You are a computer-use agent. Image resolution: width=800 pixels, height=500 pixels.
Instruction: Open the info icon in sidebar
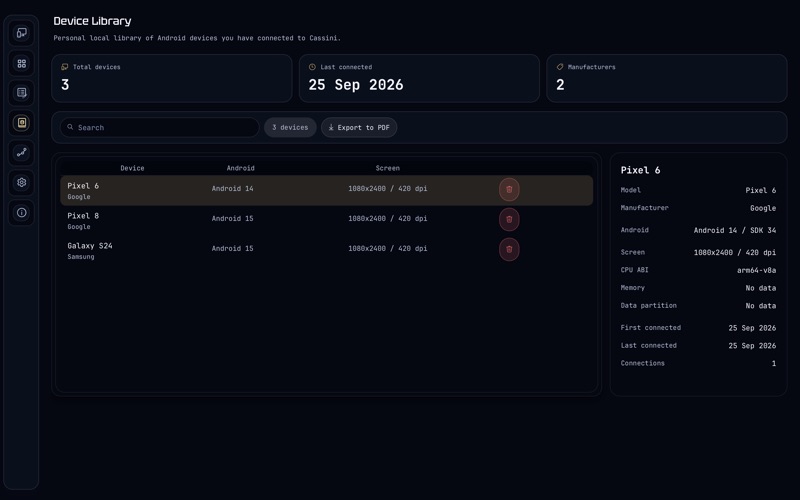tap(21, 212)
